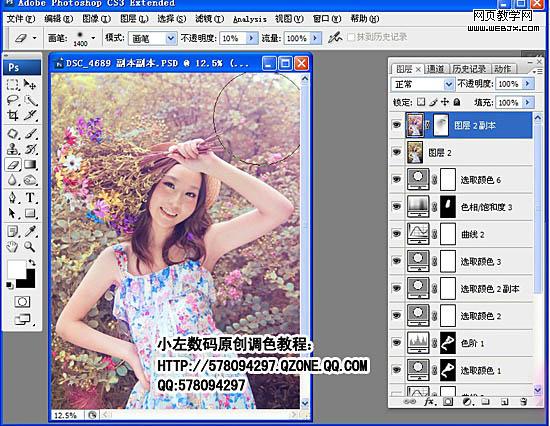This screenshot has height=426, width=550.
Task: Open the Analysis menu
Action: coord(250,19)
